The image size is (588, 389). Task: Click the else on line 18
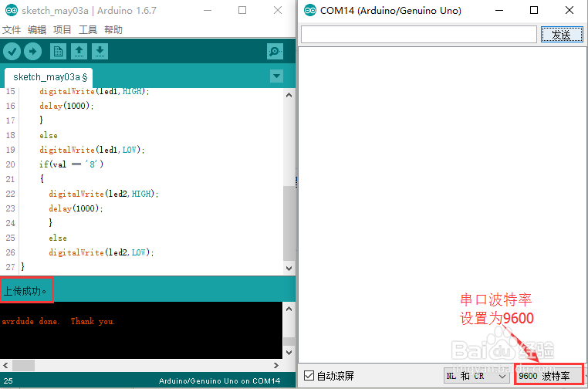click(x=49, y=135)
